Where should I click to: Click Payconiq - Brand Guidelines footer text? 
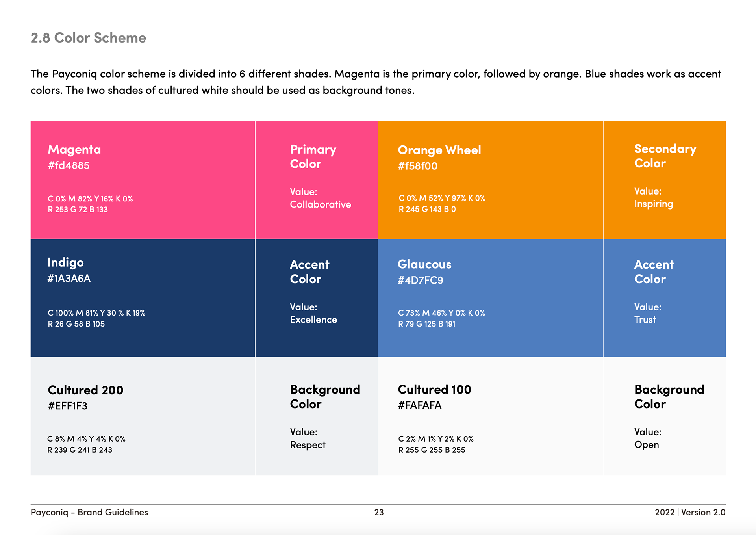[x=89, y=512]
